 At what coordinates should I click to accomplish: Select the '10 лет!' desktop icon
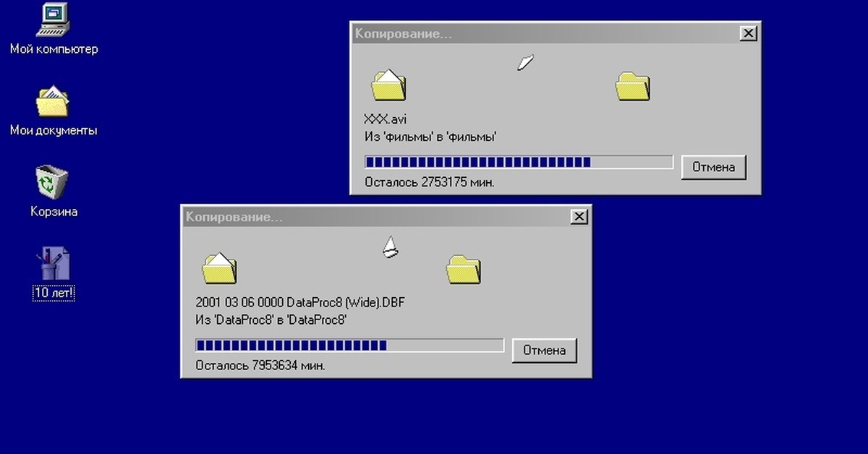(x=54, y=264)
